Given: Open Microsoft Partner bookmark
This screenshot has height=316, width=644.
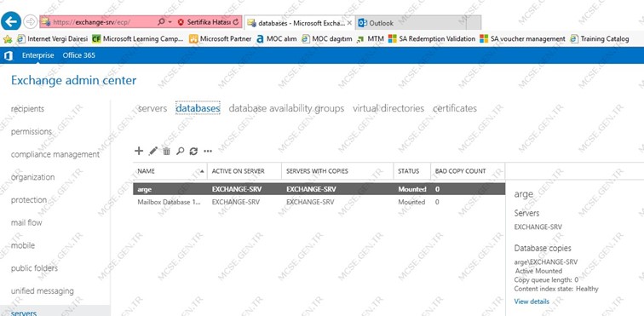Looking at the screenshot, I should tap(220, 39).
